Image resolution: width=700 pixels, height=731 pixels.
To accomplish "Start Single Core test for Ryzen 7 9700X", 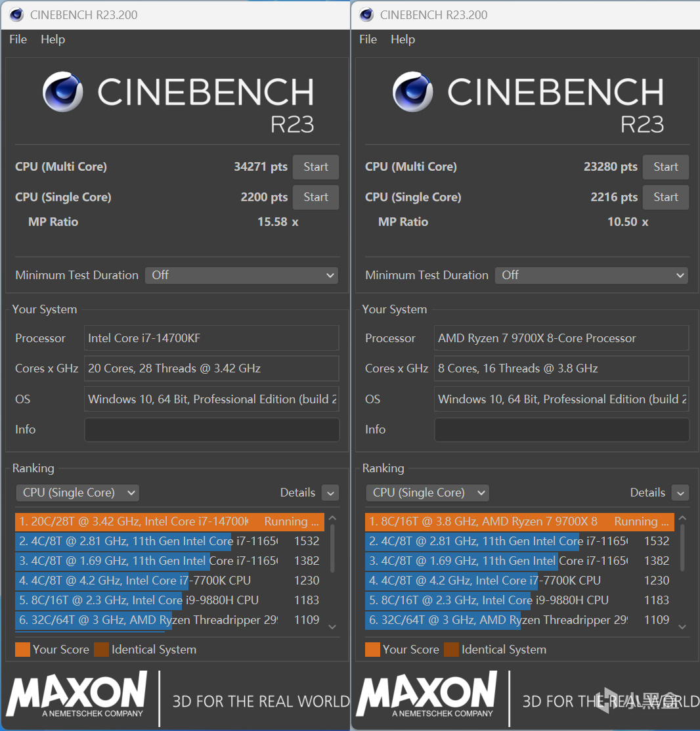I will pyautogui.click(x=665, y=197).
